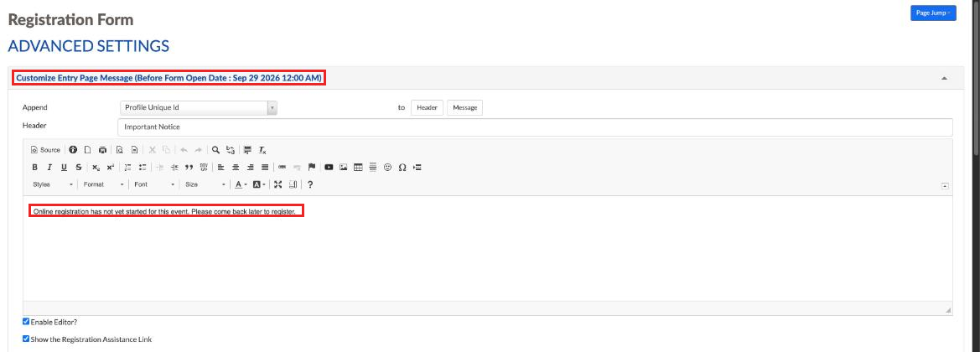Open the Size dropdown
The height and width of the screenshot is (352, 980).
205,184
